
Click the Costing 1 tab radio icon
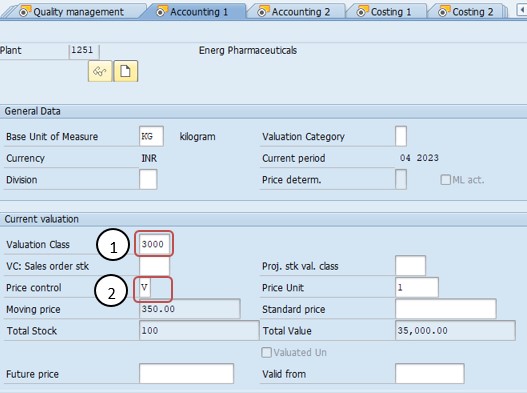(362, 12)
